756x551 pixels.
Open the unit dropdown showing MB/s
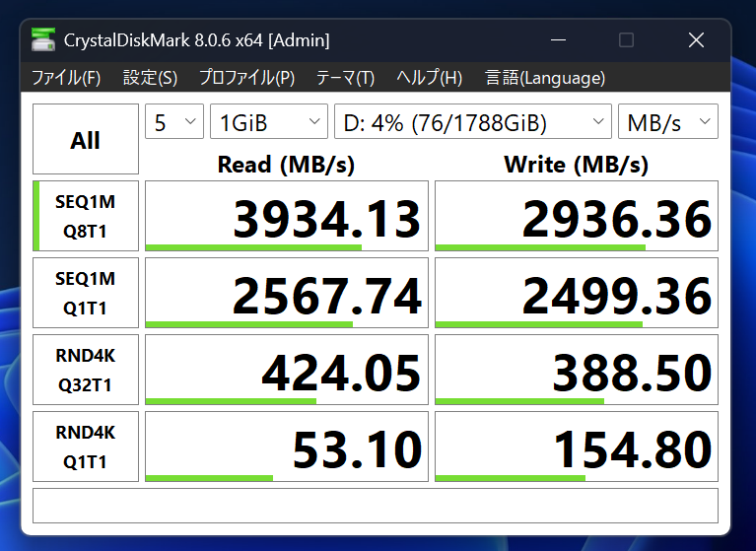(x=668, y=121)
